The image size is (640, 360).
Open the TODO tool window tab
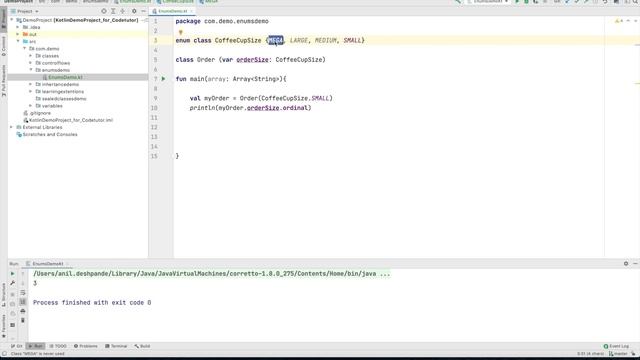coord(58,346)
